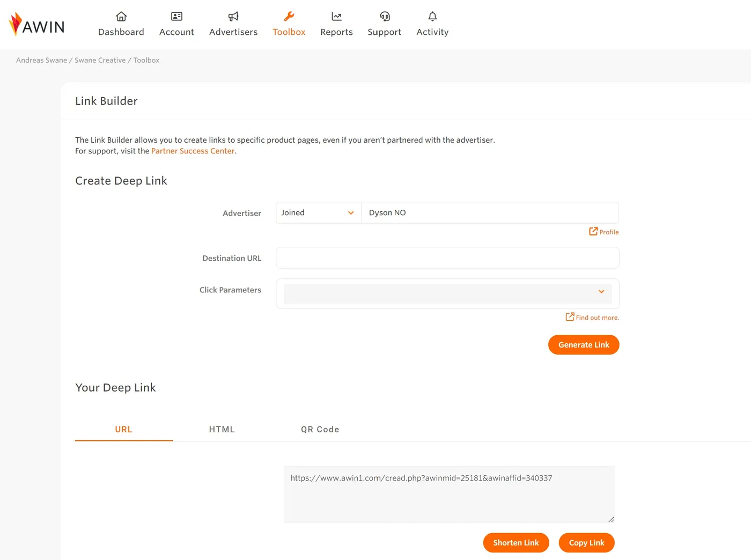The height and width of the screenshot is (560, 751).
Task: Click the Generate Link button
Action: tap(584, 345)
